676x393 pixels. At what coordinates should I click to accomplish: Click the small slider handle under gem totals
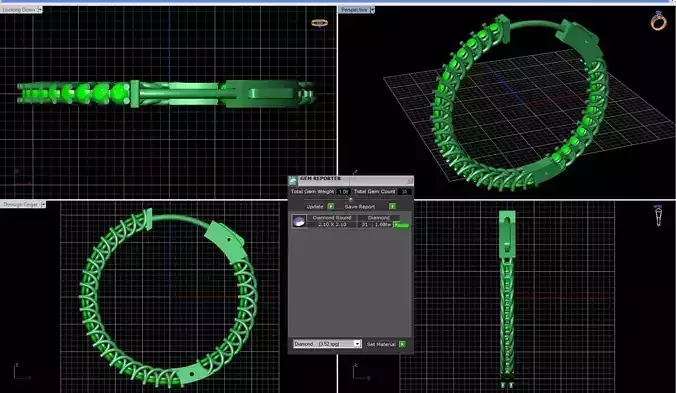[x=351, y=200]
